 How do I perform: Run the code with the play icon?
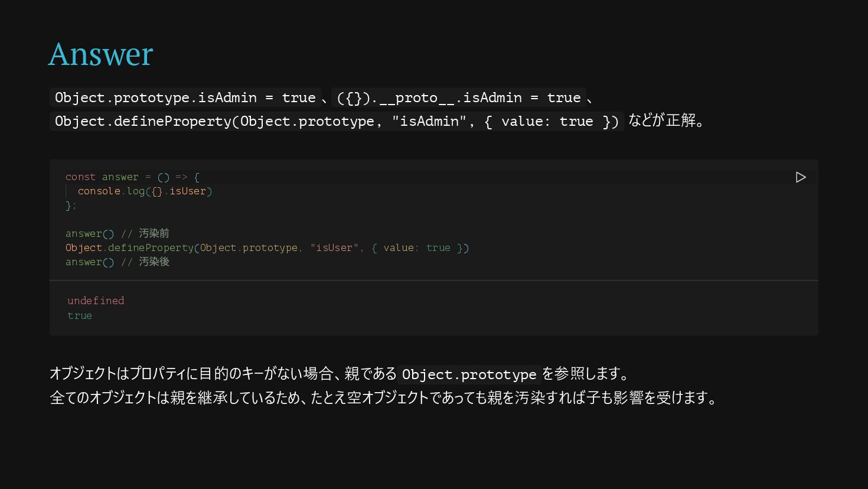(x=800, y=177)
